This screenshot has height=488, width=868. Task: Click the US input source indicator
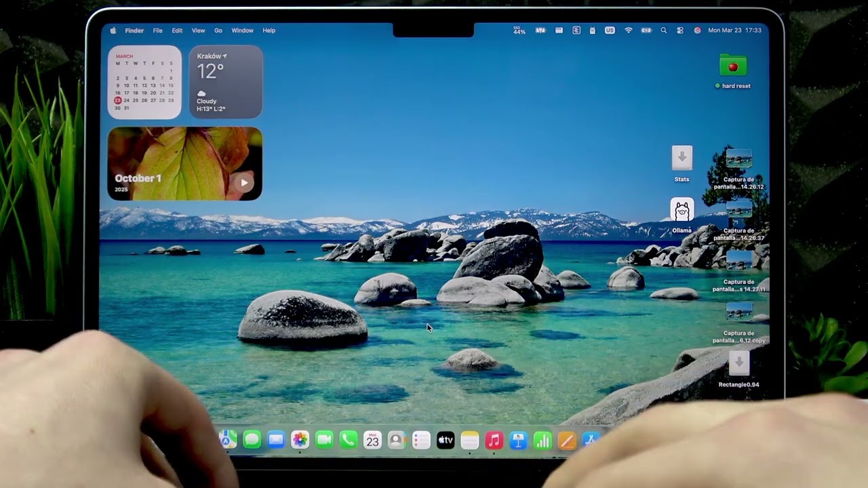610,30
